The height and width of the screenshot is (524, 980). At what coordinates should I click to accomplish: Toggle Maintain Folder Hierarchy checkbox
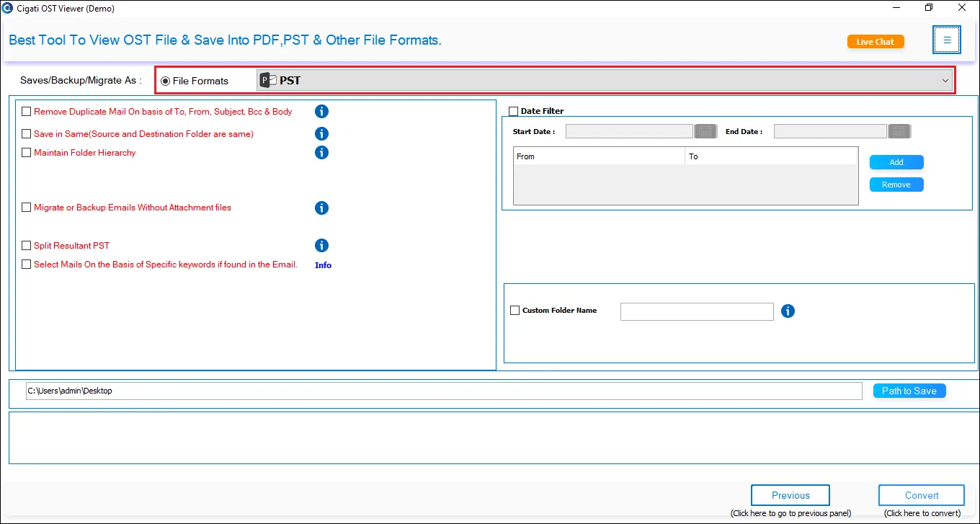coord(27,153)
